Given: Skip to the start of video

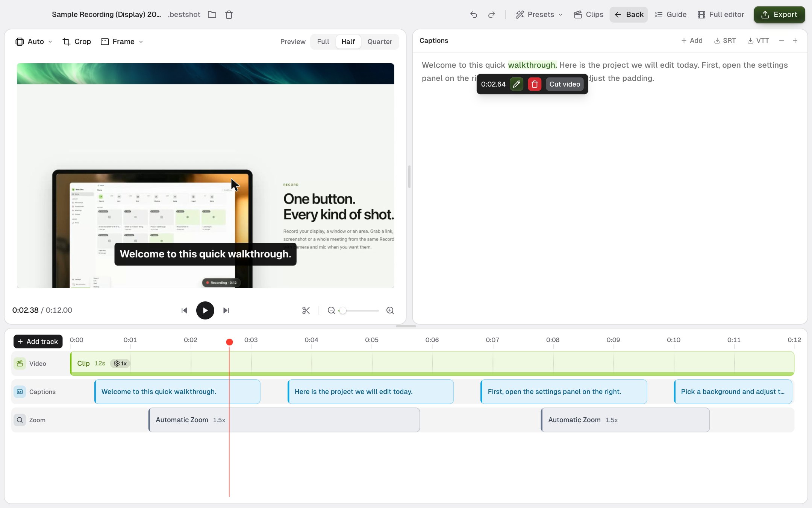Looking at the screenshot, I should pos(184,310).
